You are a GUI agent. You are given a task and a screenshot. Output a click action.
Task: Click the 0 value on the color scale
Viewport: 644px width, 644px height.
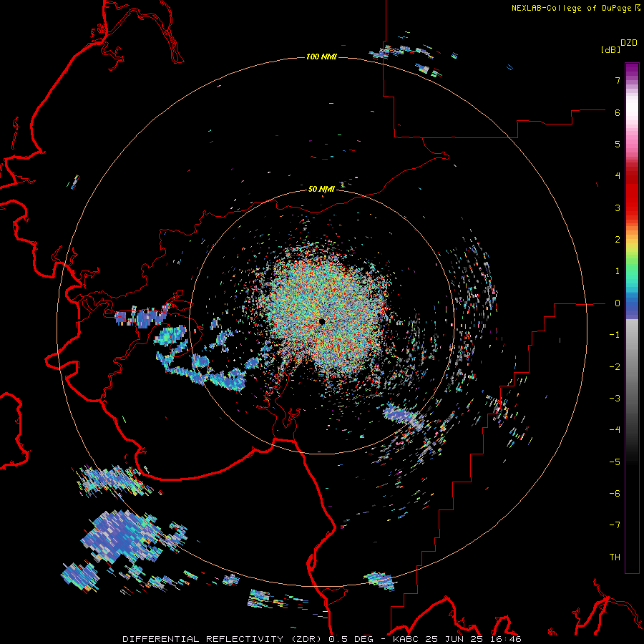pyautogui.click(x=618, y=303)
